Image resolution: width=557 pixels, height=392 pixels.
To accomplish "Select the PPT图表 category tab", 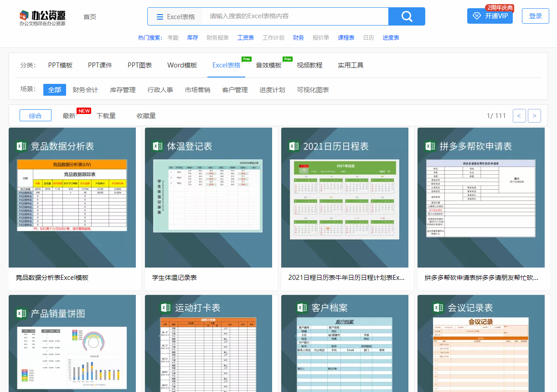I will [139, 65].
